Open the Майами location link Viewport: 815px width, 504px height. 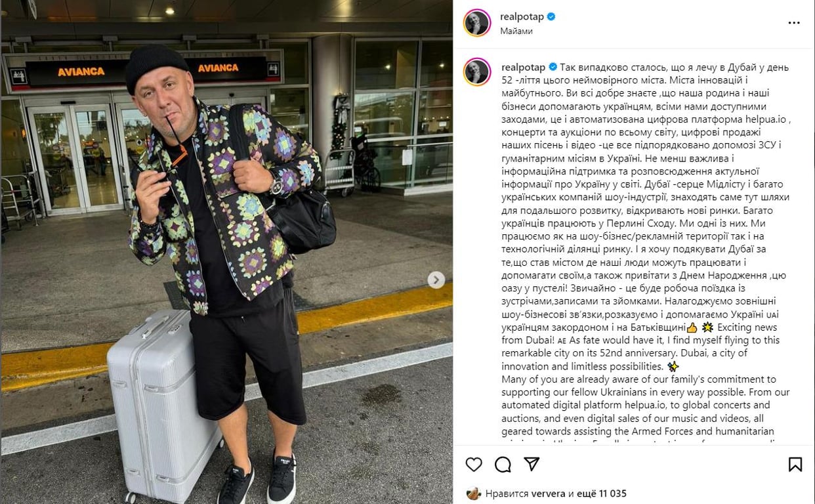pos(516,31)
